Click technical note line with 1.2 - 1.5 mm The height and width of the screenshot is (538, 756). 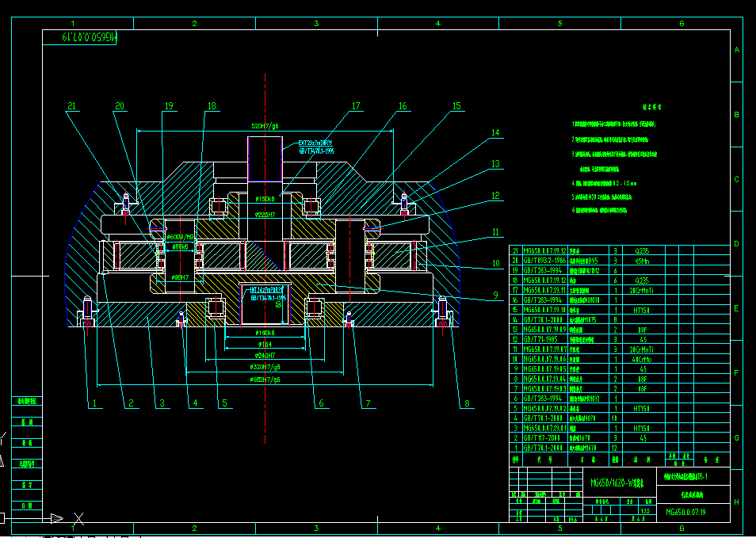point(605,184)
